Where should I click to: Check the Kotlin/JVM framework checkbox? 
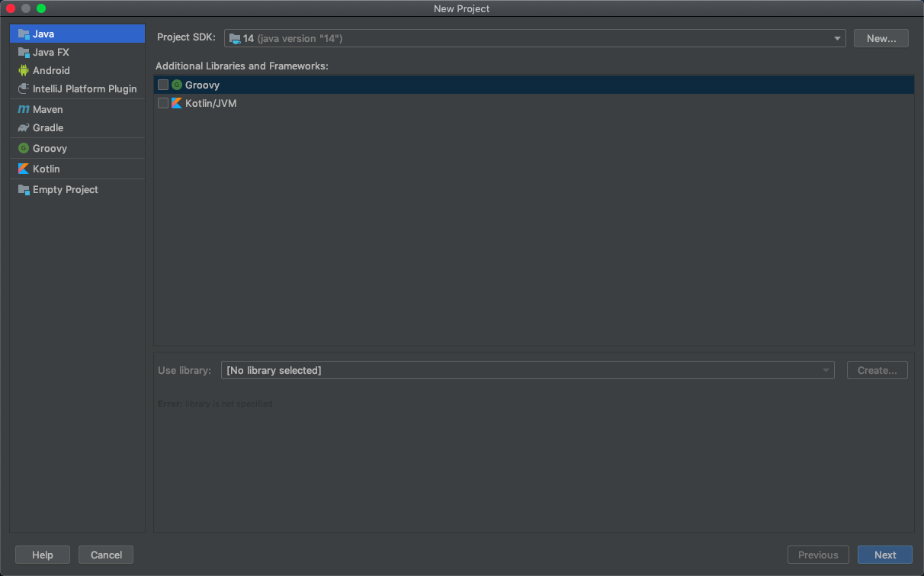(163, 102)
